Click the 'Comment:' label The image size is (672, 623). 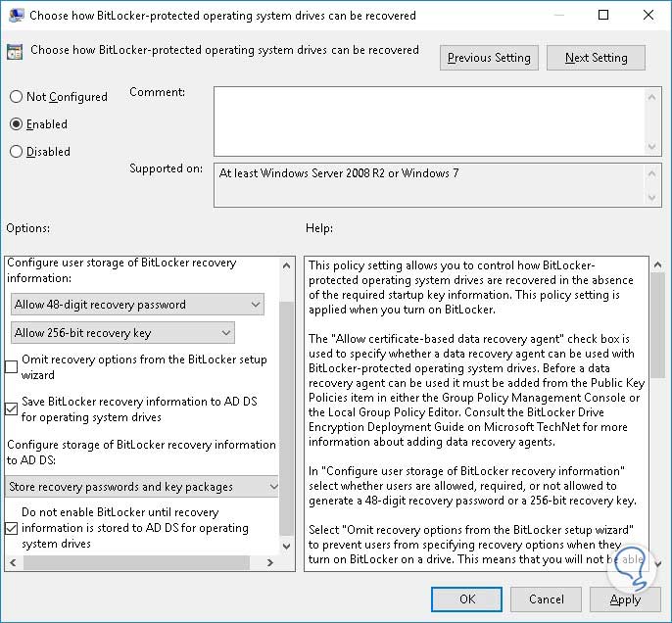pyautogui.click(x=158, y=92)
